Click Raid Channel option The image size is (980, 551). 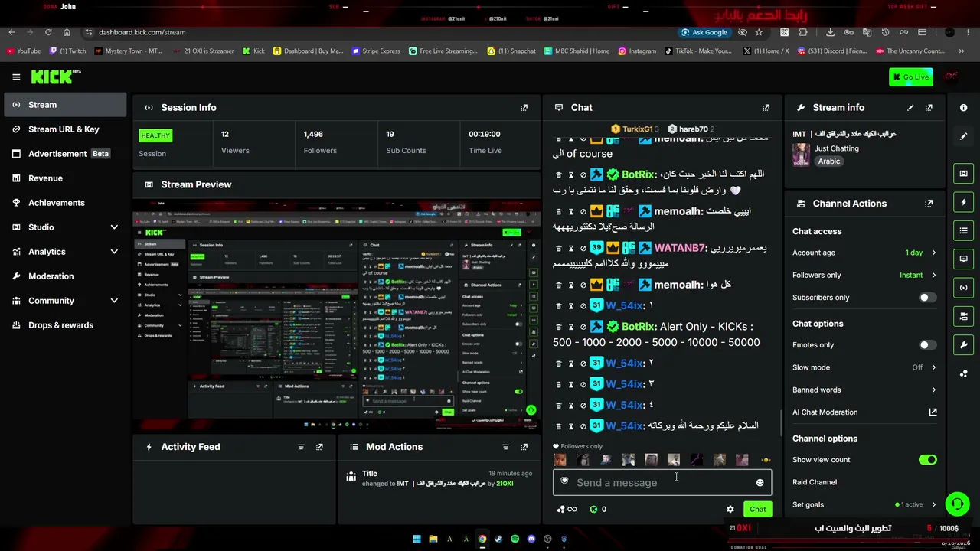click(815, 482)
